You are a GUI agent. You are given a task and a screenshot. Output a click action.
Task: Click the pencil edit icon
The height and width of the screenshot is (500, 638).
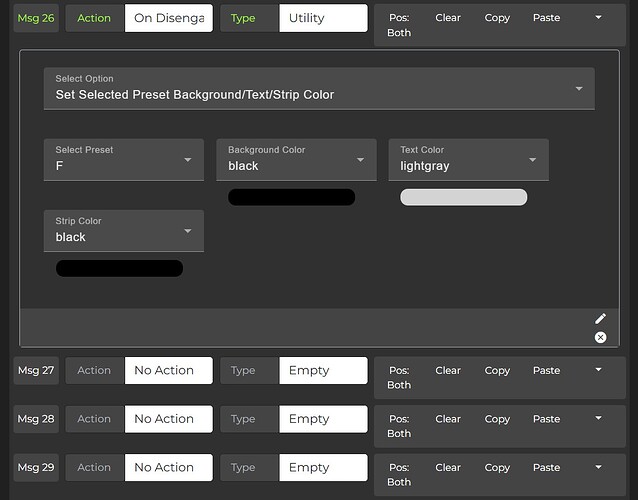coord(600,319)
